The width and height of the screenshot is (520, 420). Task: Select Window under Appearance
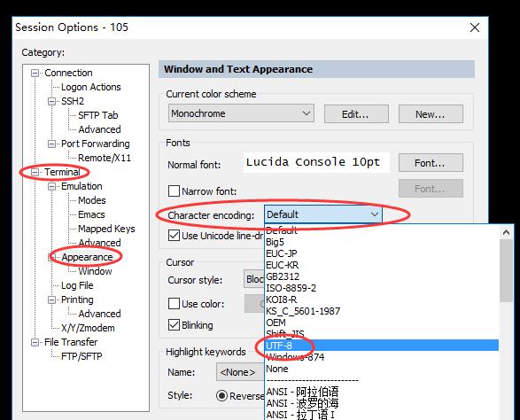[95, 271]
